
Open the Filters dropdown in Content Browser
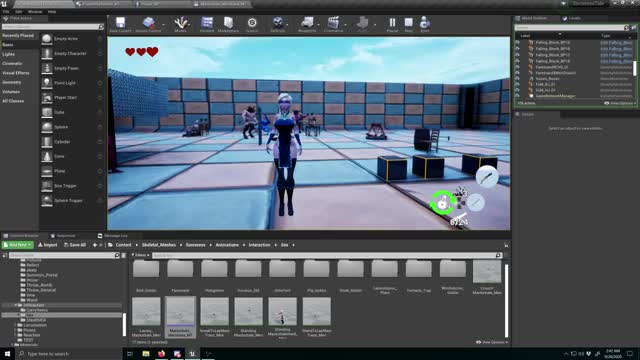coord(140,255)
